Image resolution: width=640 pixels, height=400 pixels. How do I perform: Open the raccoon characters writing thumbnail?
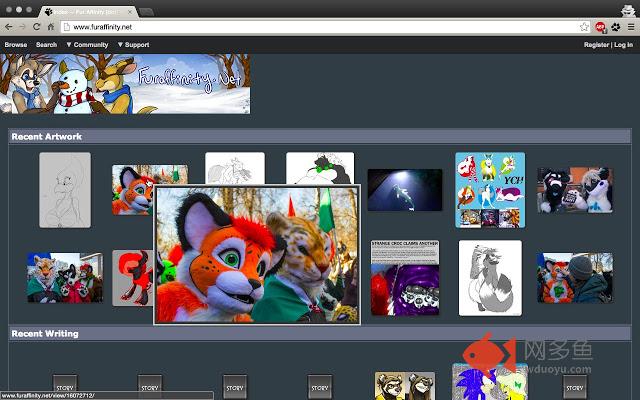click(405, 386)
